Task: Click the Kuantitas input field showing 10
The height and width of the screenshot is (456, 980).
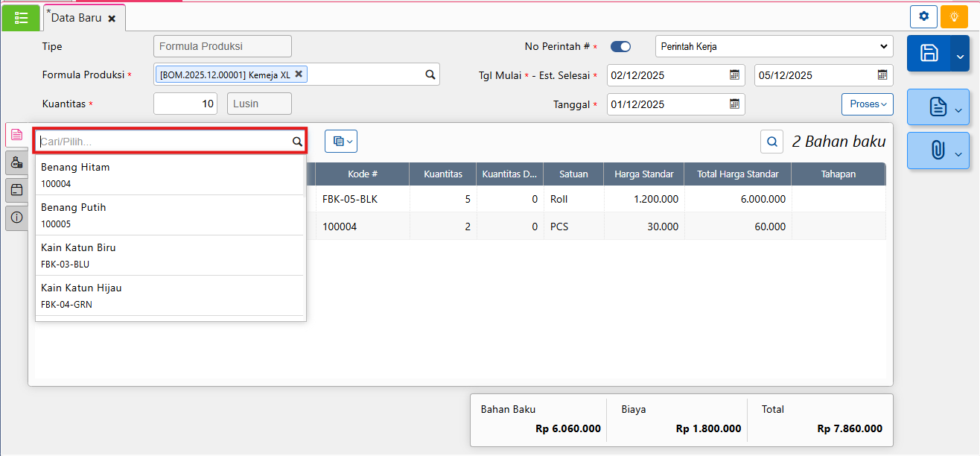Action: tap(185, 104)
